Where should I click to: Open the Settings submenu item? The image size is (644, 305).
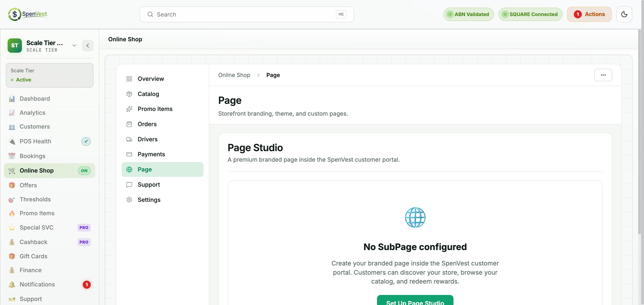(x=163, y=200)
